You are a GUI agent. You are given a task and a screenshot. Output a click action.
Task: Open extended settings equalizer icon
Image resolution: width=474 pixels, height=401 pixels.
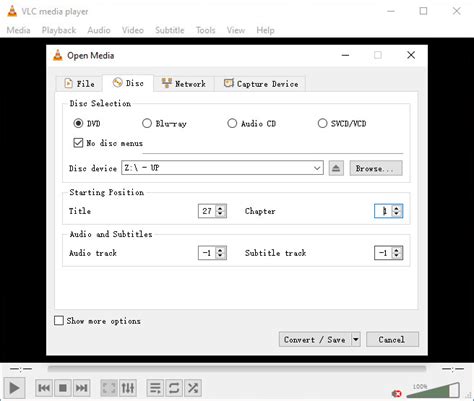click(x=128, y=388)
